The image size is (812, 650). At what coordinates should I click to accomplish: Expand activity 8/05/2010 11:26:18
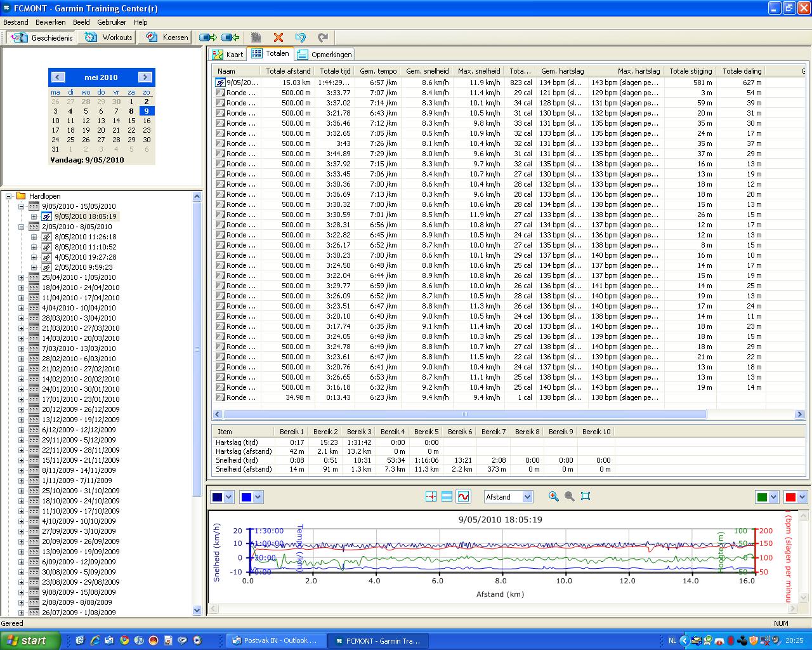point(34,237)
